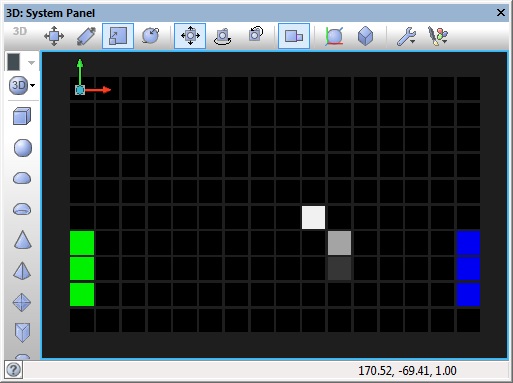Expand the background color dropdown arrow
The image size is (513, 383).
31,63
